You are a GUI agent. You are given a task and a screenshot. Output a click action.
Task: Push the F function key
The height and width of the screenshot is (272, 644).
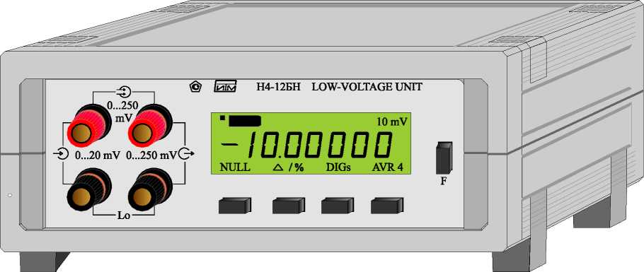click(x=444, y=158)
